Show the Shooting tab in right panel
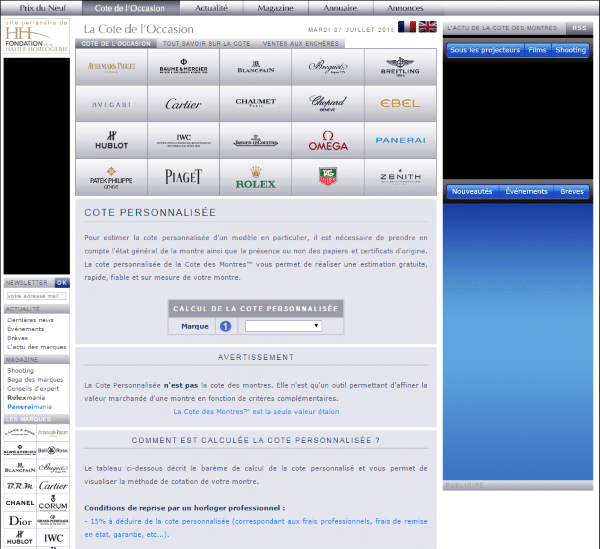Viewport: 600px width, 549px height. 571,50
